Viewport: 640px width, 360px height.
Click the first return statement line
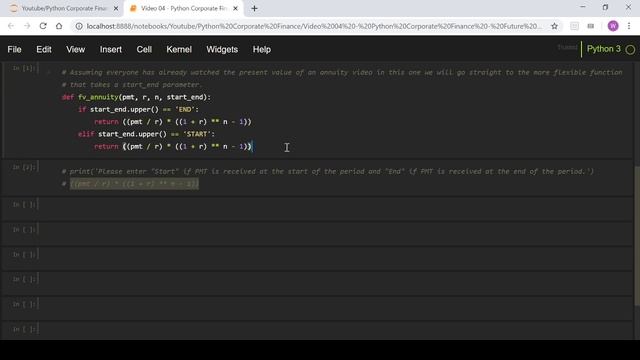tap(173, 122)
